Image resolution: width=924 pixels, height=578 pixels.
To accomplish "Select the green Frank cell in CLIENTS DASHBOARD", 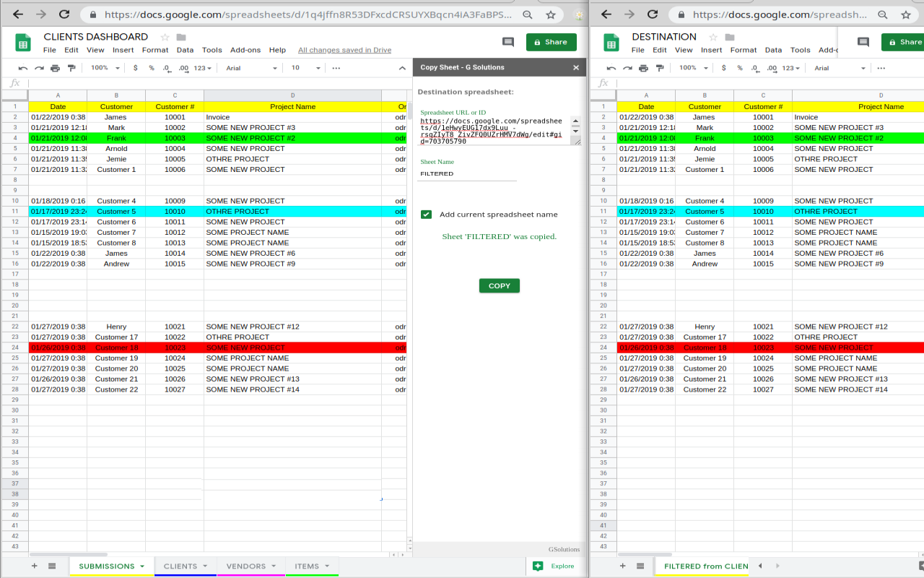I will (x=116, y=138).
